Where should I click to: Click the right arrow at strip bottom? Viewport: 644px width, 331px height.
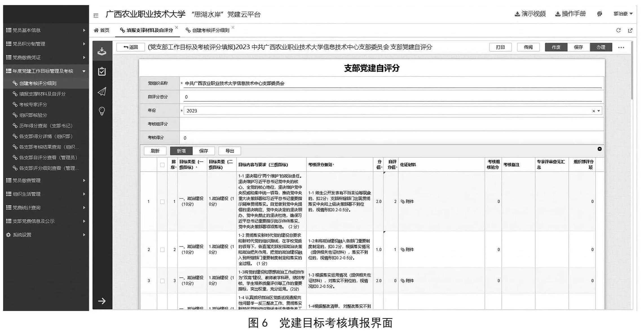click(x=102, y=301)
